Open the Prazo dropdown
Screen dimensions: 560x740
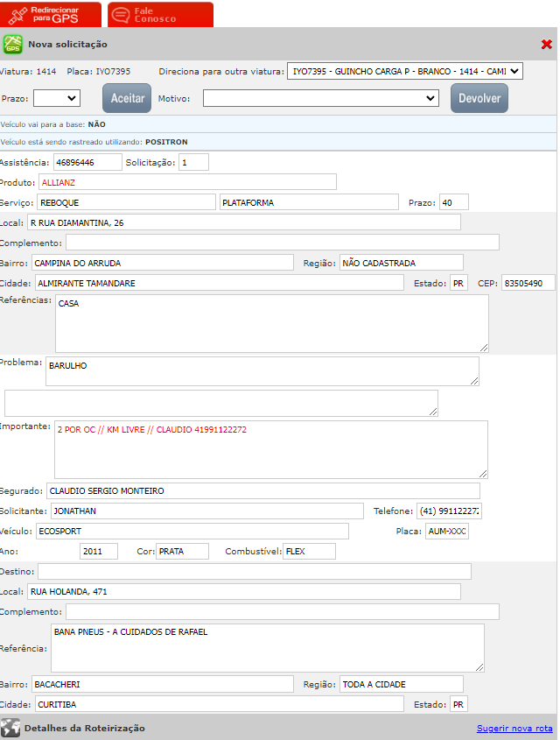pyautogui.click(x=57, y=98)
